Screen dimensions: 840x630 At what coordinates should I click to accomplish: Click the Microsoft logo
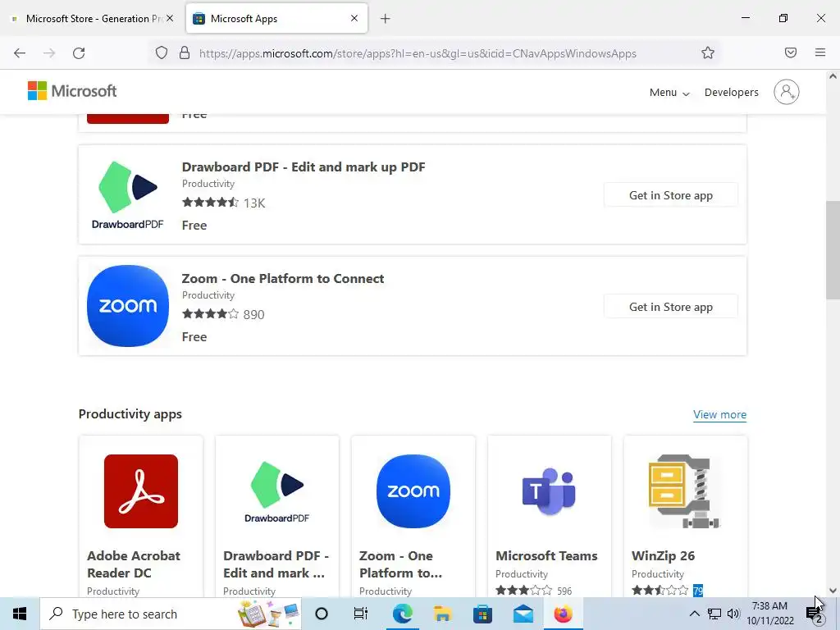coord(72,91)
